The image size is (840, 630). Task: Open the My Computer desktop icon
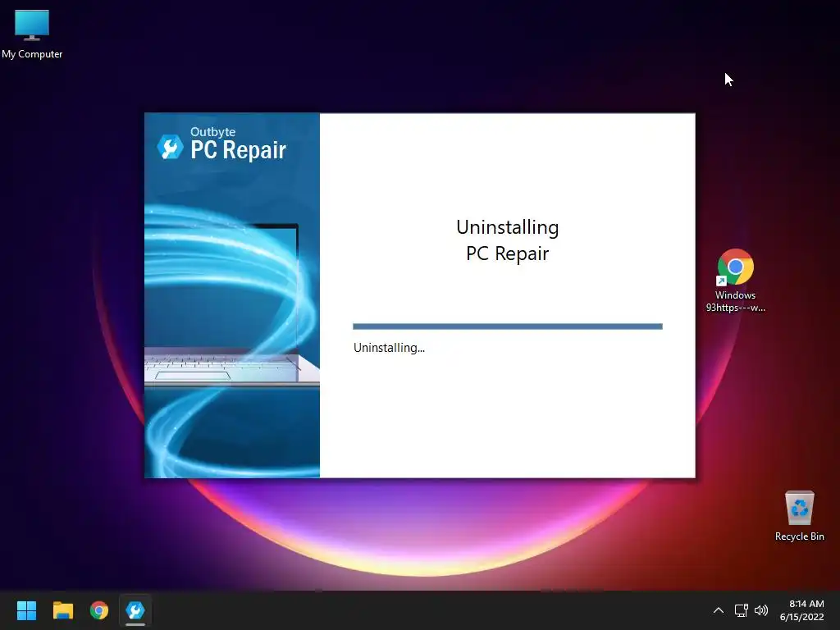(32, 34)
